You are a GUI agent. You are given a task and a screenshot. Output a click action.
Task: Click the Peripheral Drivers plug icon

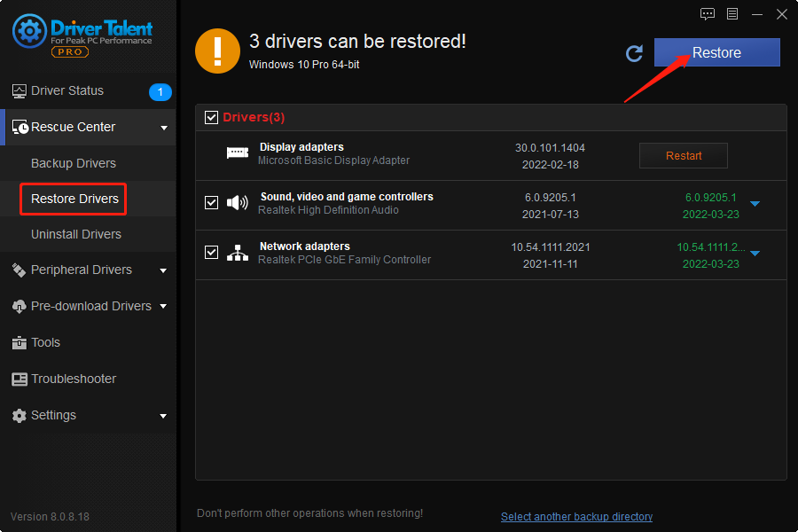point(19,270)
